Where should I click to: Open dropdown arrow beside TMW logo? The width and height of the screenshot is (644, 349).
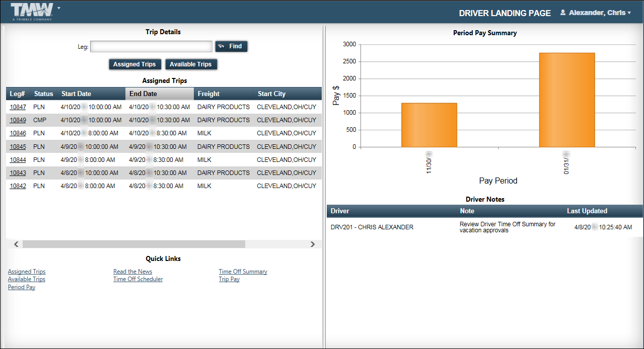[59, 9]
